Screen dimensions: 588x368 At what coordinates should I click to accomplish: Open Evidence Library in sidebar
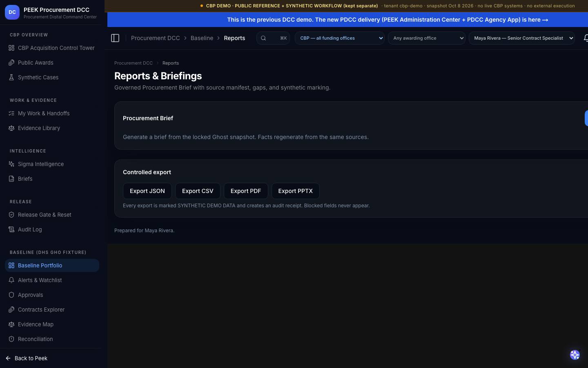[52, 128]
